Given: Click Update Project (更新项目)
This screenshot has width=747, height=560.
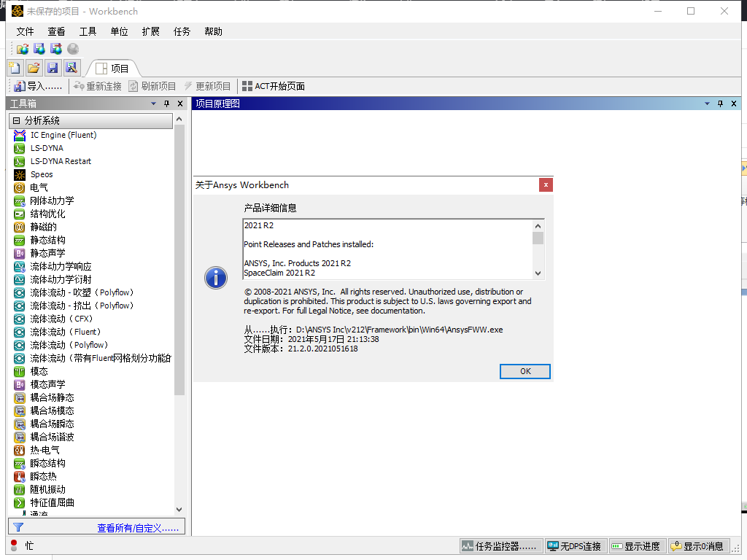Looking at the screenshot, I should click(x=207, y=86).
